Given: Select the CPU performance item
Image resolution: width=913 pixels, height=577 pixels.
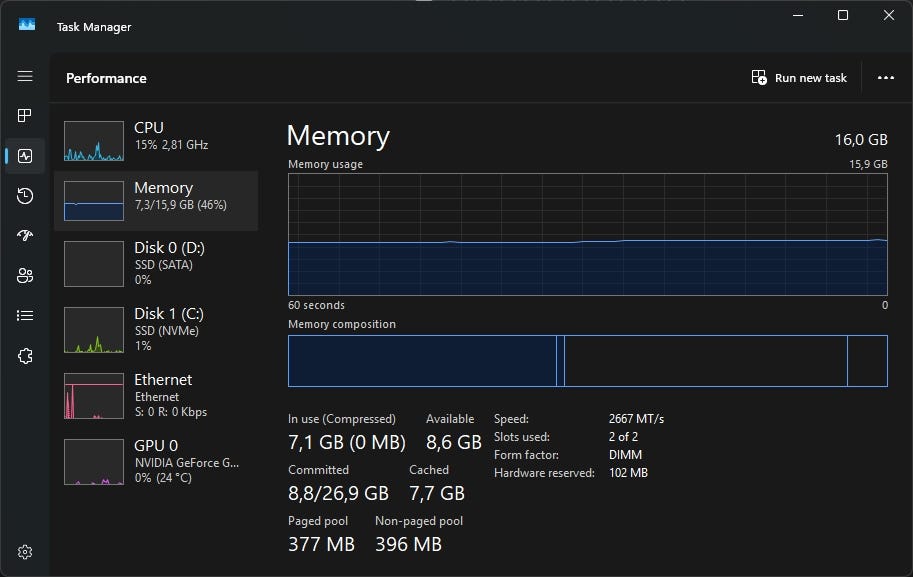Looking at the screenshot, I should [x=156, y=140].
